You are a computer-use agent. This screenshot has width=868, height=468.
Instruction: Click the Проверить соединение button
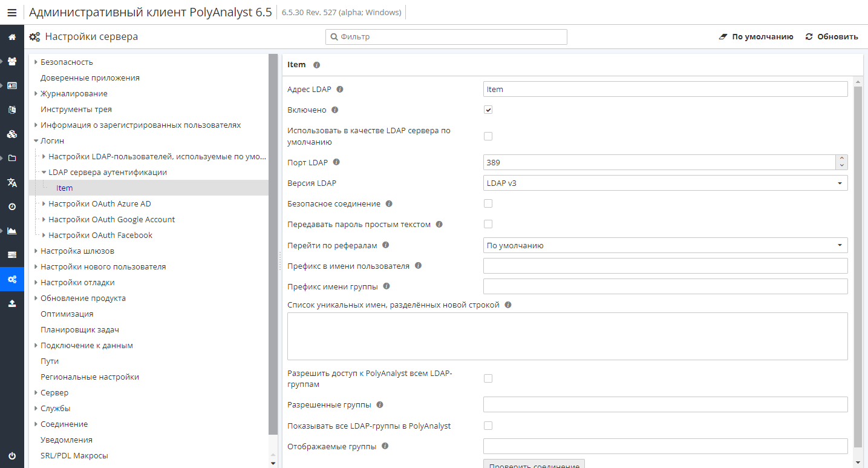[x=534, y=464]
